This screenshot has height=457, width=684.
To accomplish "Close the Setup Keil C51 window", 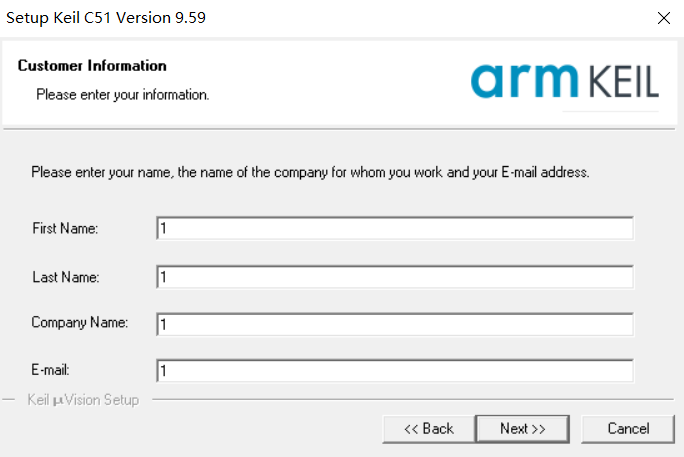I will pyautogui.click(x=663, y=18).
